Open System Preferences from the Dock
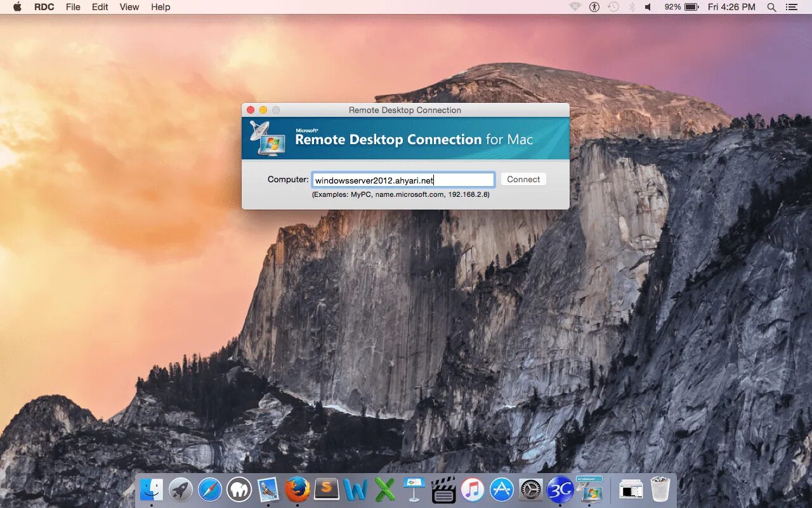This screenshot has width=812, height=508. 531,490
